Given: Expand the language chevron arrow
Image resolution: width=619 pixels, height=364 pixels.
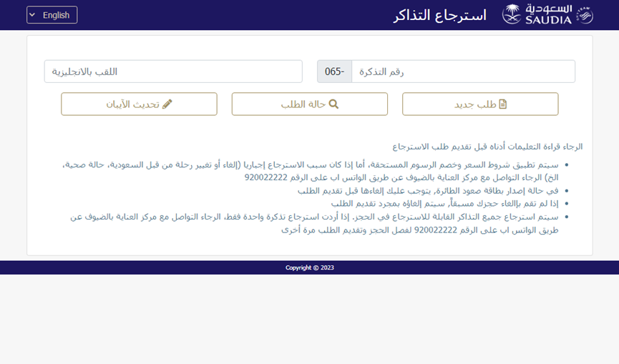Looking at the screenshot, I should pos(32,15).
